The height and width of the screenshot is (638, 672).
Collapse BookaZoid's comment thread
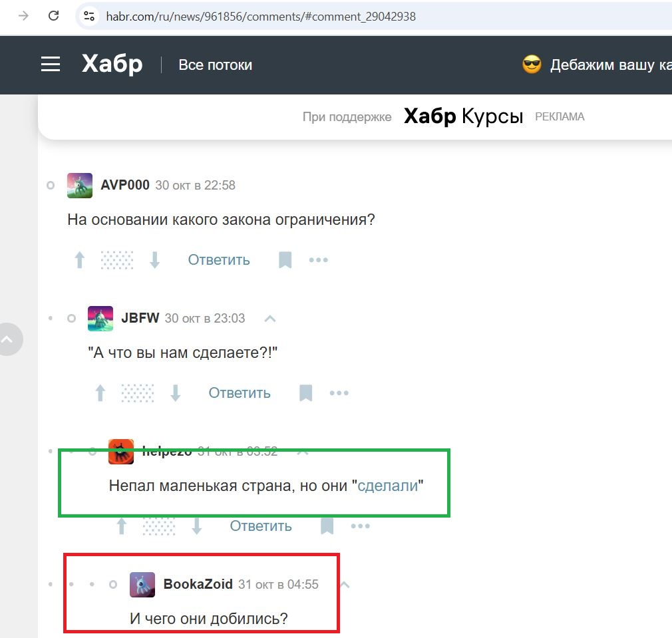(x=344, y=584)
